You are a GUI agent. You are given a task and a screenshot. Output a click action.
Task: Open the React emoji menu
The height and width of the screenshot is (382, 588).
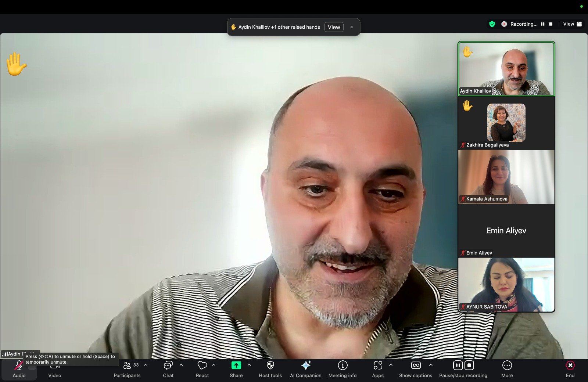pyautogui.click(x=202, y=369)
